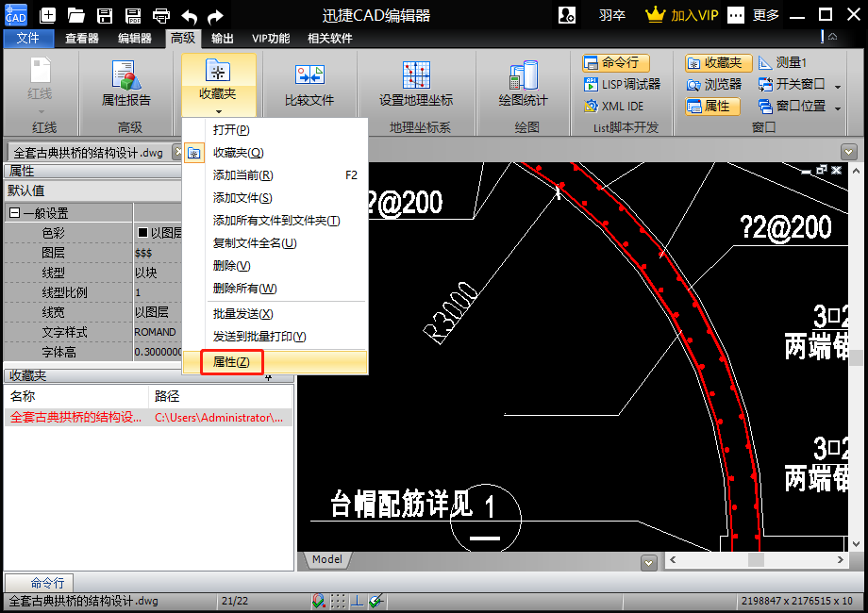Open the XML IDE tool
This screenshot has width=868, height=613.
(614, 107)
